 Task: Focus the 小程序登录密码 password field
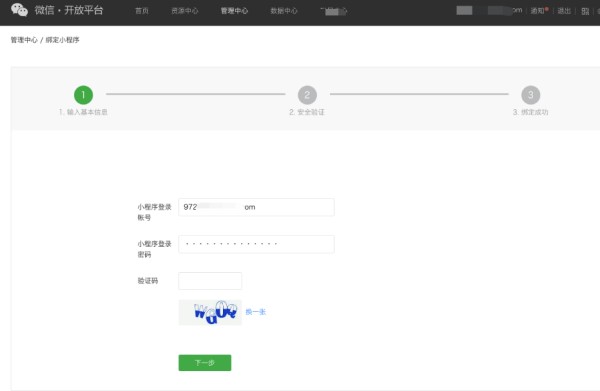256,244
